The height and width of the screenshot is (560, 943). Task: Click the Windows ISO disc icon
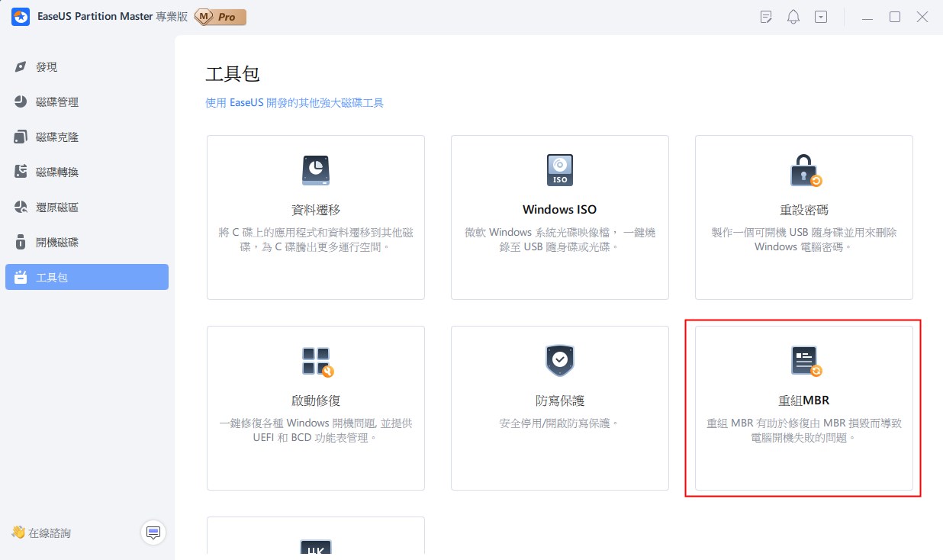coord(559,170)
